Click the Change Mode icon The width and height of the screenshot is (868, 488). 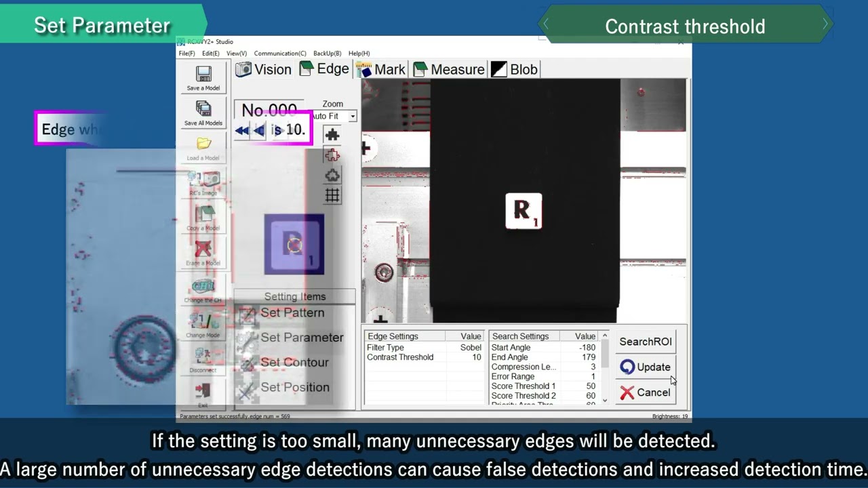[203, 321]
